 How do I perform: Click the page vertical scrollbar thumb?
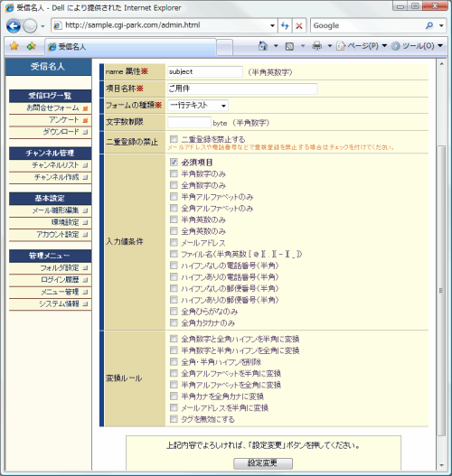(x=441, y=290)
